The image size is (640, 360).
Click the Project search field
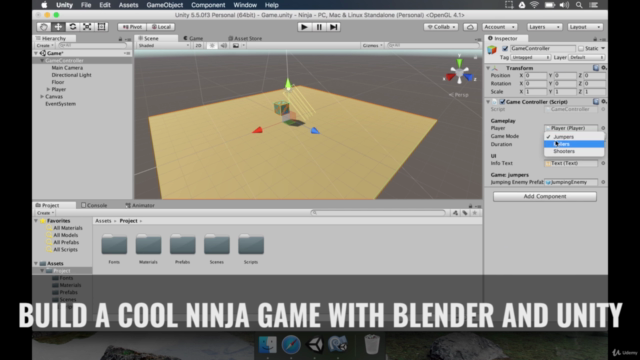pyautogui.click(x=378, y=213)
